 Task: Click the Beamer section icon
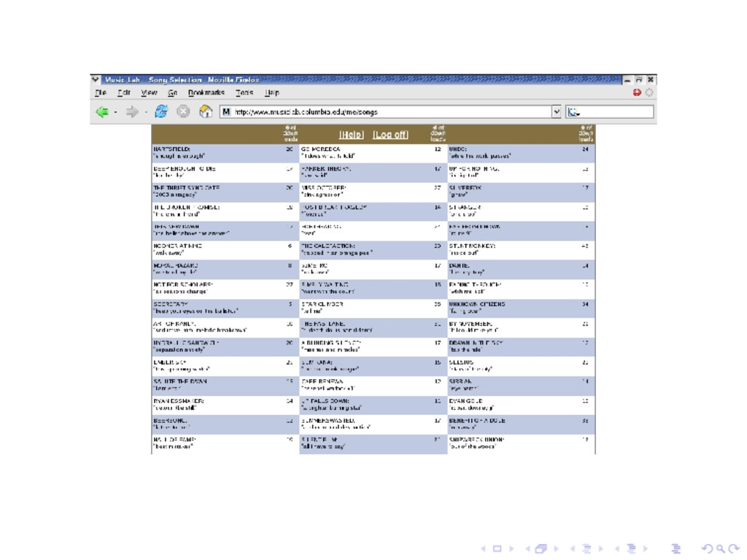tap(631, 548)
